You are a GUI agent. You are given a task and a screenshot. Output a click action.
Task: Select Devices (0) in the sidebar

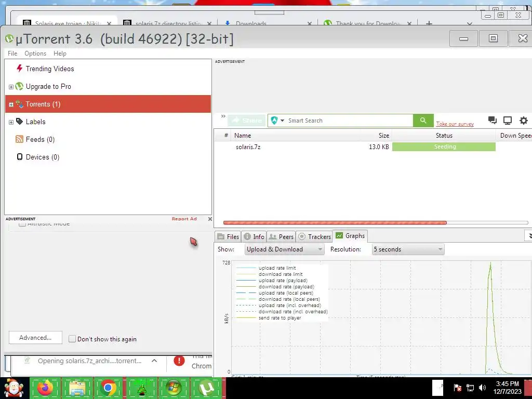point(43,157)
